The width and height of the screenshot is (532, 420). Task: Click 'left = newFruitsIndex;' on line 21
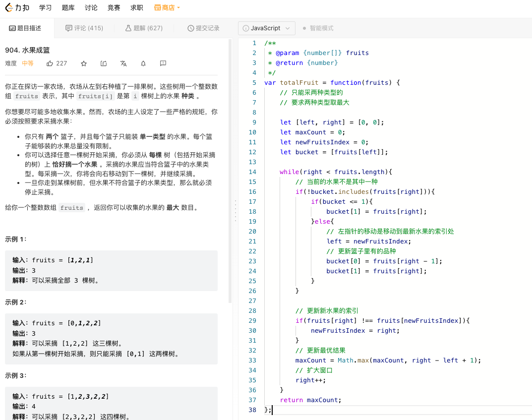click(369, 241)
